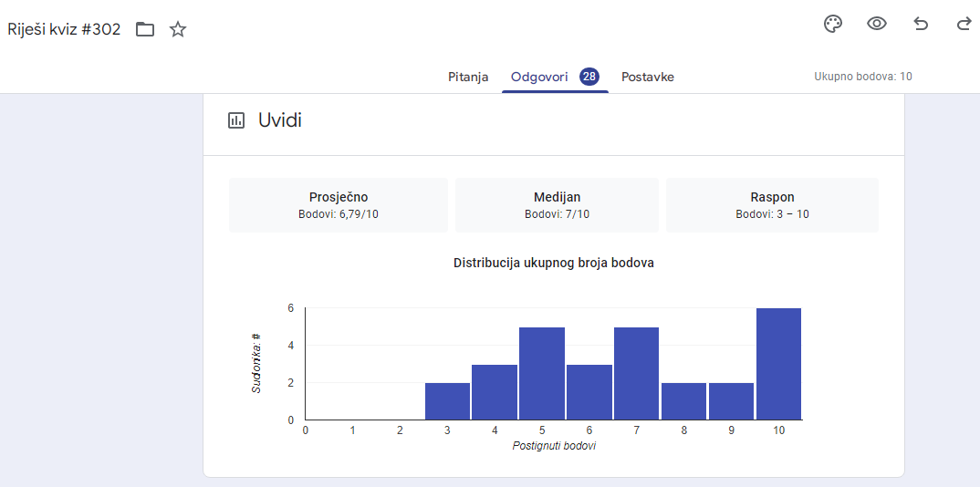Redo change with redo arrow
The image size is (980, 487).
[x=964, y=25]
